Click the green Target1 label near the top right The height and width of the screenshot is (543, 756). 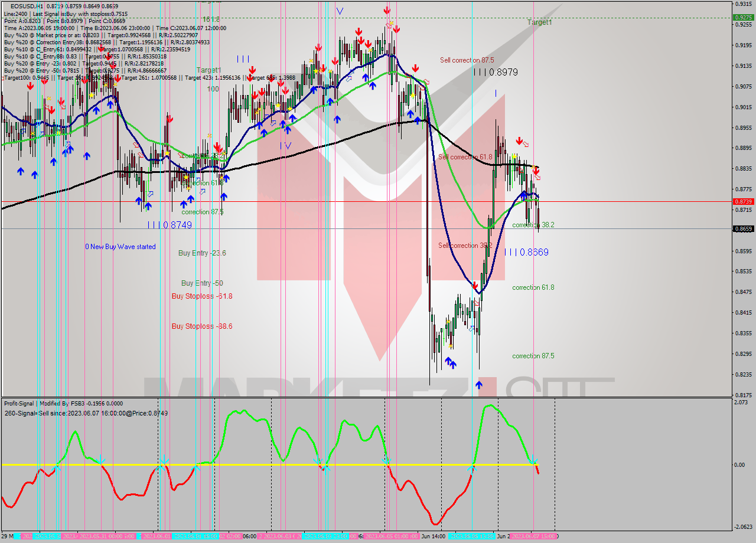[x=539, y=22]
